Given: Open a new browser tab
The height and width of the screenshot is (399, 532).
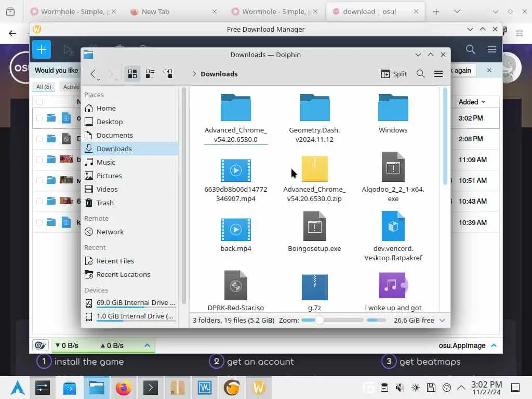Looking at the screenshot, I should [x=436, y=11].
